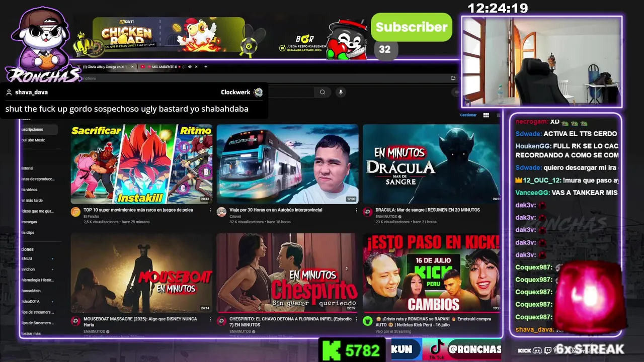This screenshot has height=362, width=644.
Task: Open the MOUSEBOAT en minutos thumbnail
Action: pos(141,273)
